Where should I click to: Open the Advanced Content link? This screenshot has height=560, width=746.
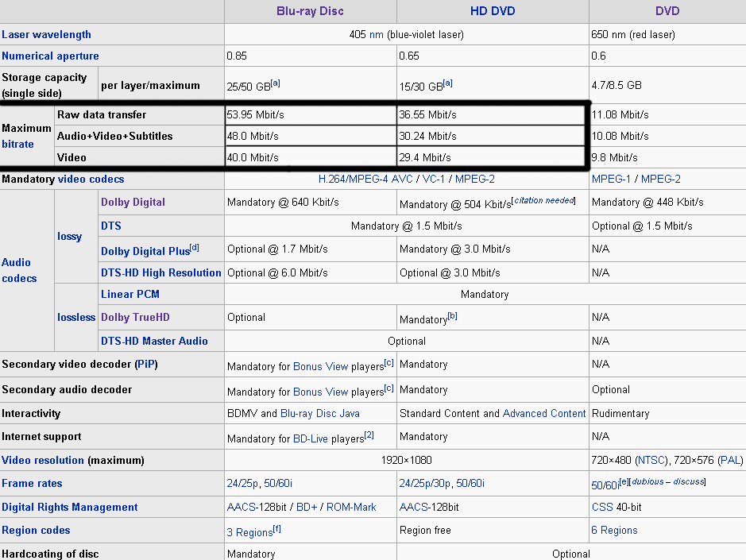(543, 414)
